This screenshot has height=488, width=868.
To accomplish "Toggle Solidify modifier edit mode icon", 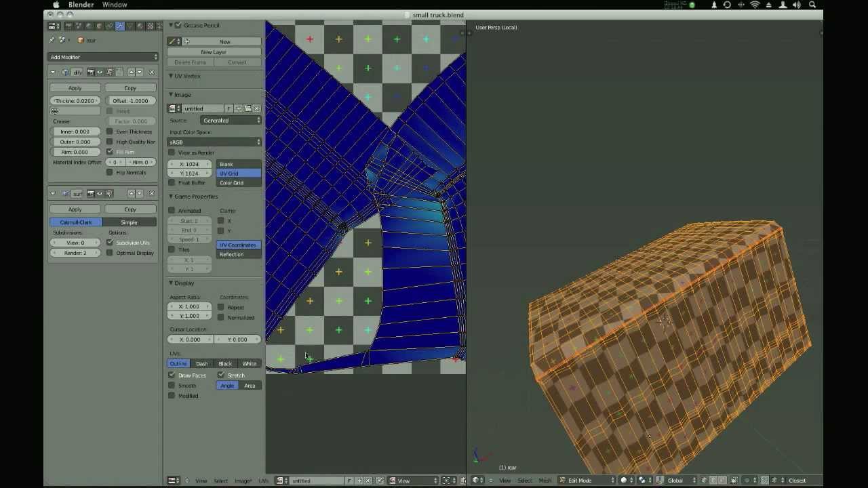I will 110,72.
